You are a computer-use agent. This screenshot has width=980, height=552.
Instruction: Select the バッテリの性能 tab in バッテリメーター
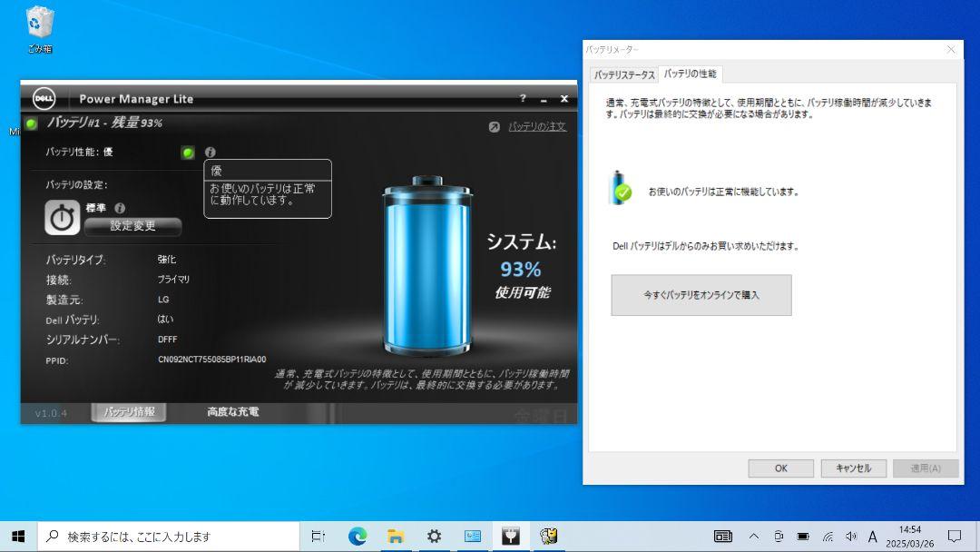pos(690,74)
